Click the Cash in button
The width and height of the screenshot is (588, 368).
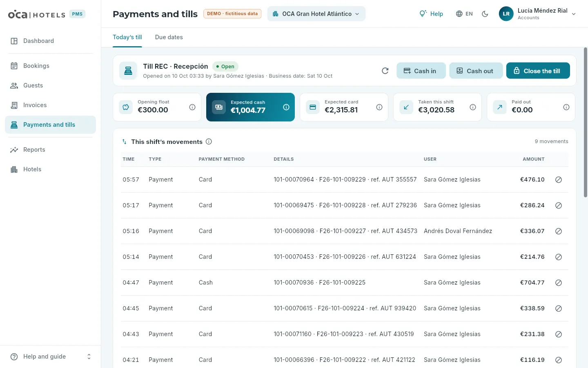(420, 71)
